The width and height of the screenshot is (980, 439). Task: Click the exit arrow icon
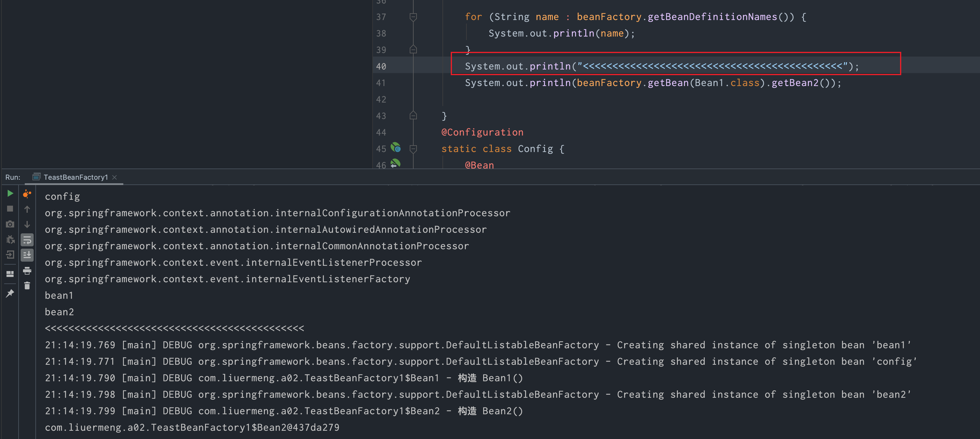[x=10, y=255]
